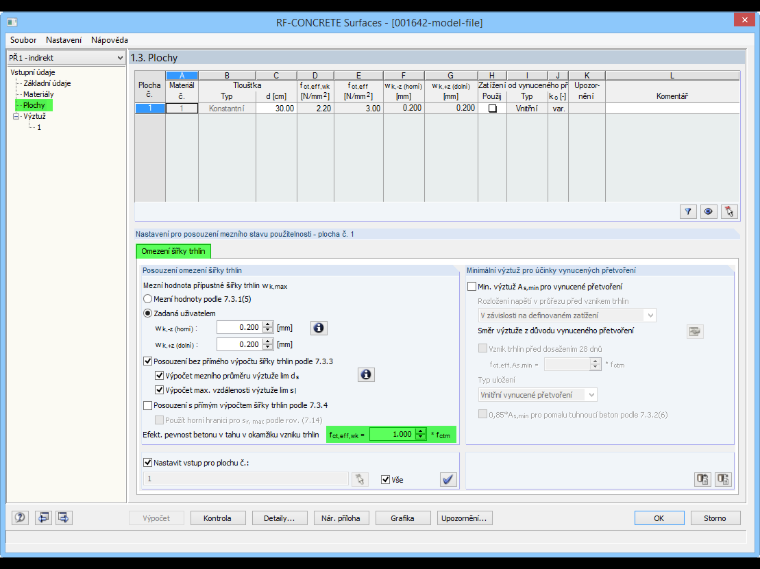760x569 pixels.
Task: Click wk,+z (dolní) value field
Action: coord(239,345)
